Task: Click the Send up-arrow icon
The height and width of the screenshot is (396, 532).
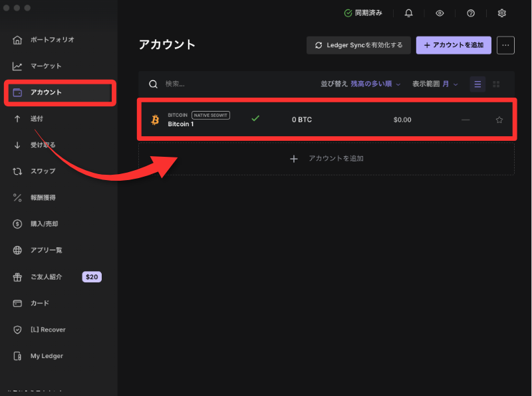Action: pos(17,119)
